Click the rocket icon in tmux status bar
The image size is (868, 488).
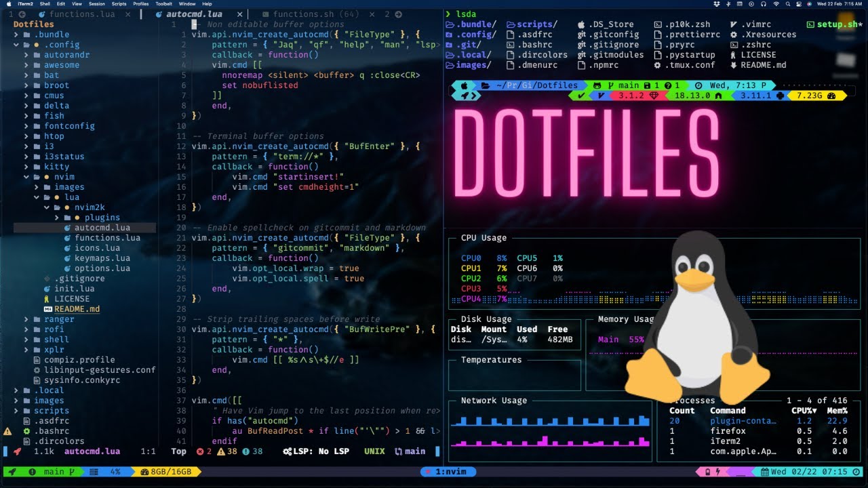coord(11,472)
